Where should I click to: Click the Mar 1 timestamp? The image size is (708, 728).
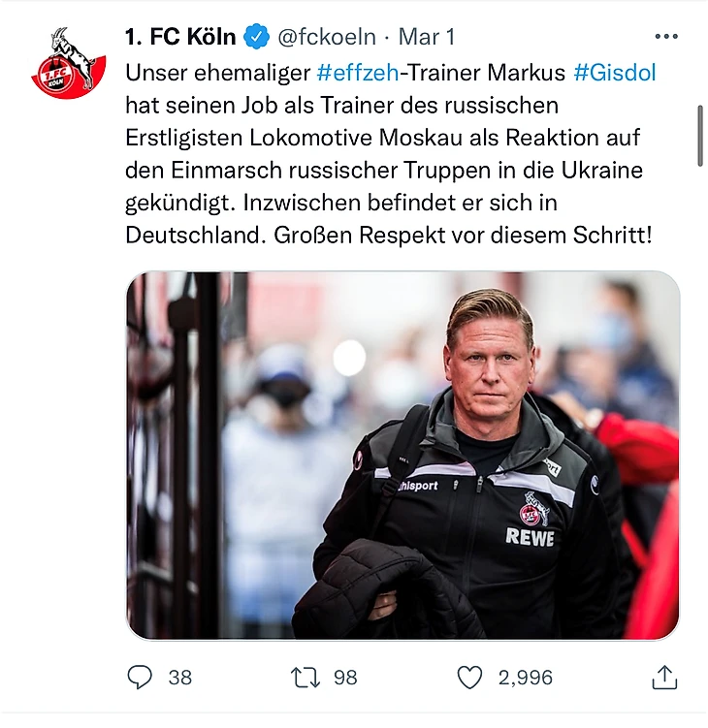tap(427, 38)
